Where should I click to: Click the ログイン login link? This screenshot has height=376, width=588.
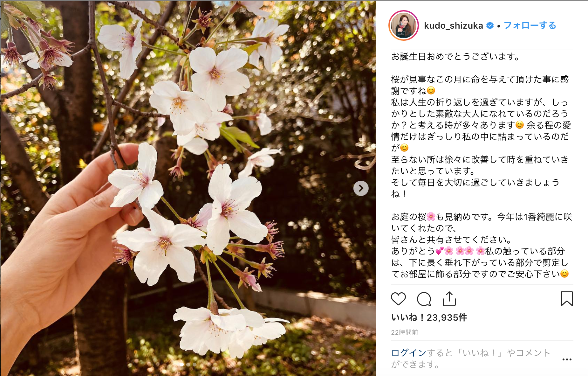(408, 353)
